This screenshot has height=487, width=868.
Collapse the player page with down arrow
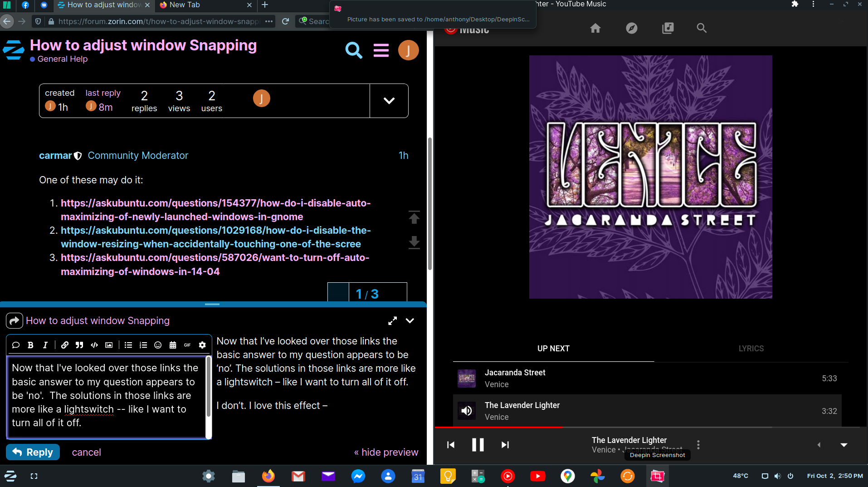844,445
